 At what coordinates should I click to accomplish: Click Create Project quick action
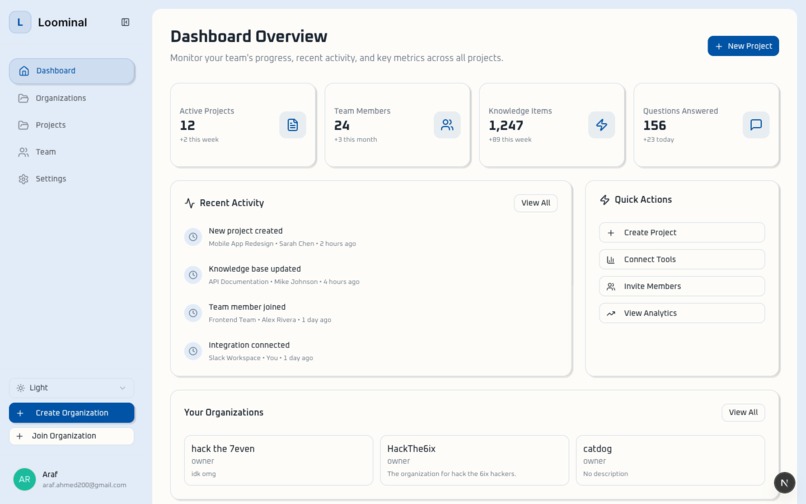pyautogui.click(x=682, y=232)
